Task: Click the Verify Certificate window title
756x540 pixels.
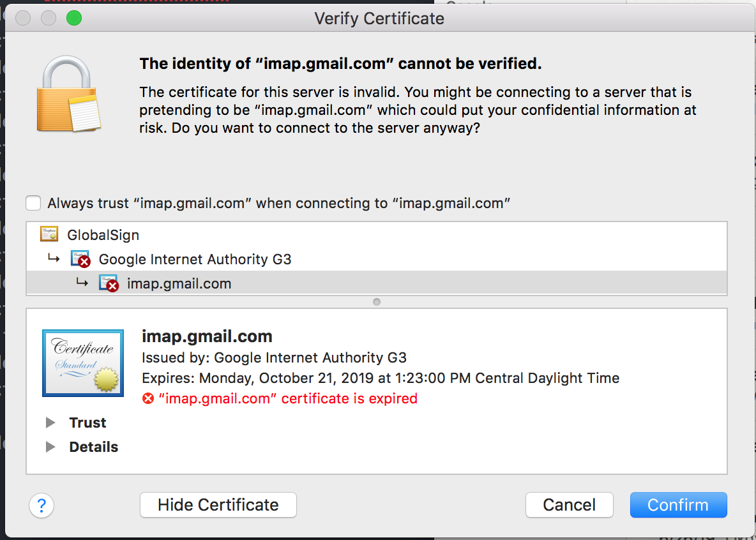Action: [379, 19]
